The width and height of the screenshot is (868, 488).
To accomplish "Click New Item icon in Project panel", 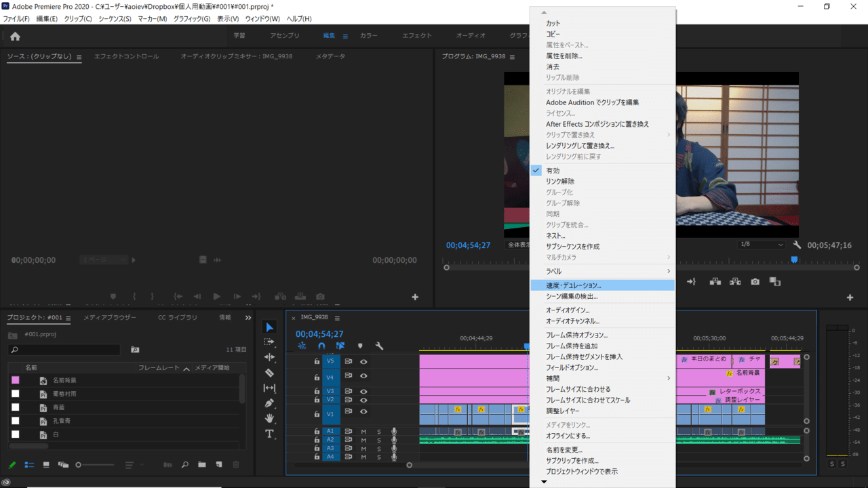I will (219, 465).
